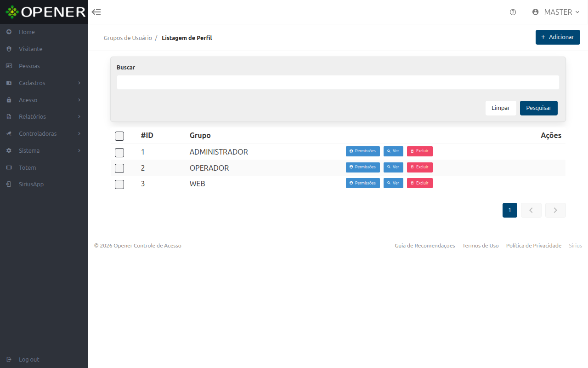588x368 pixels.
Task: Open help via the question mark icon
Action: coord(513,12)
